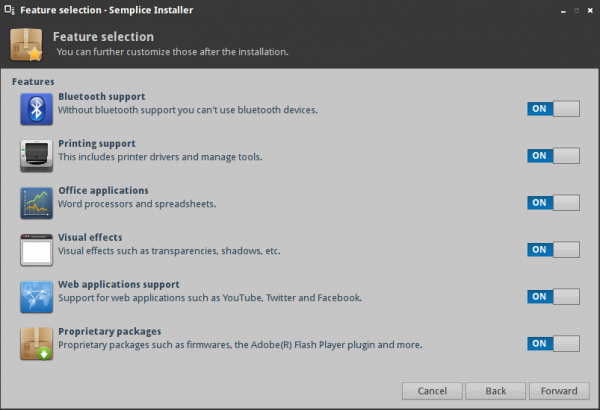
Task: Disable Web applications support switch
Action: (x=553, y=296)
